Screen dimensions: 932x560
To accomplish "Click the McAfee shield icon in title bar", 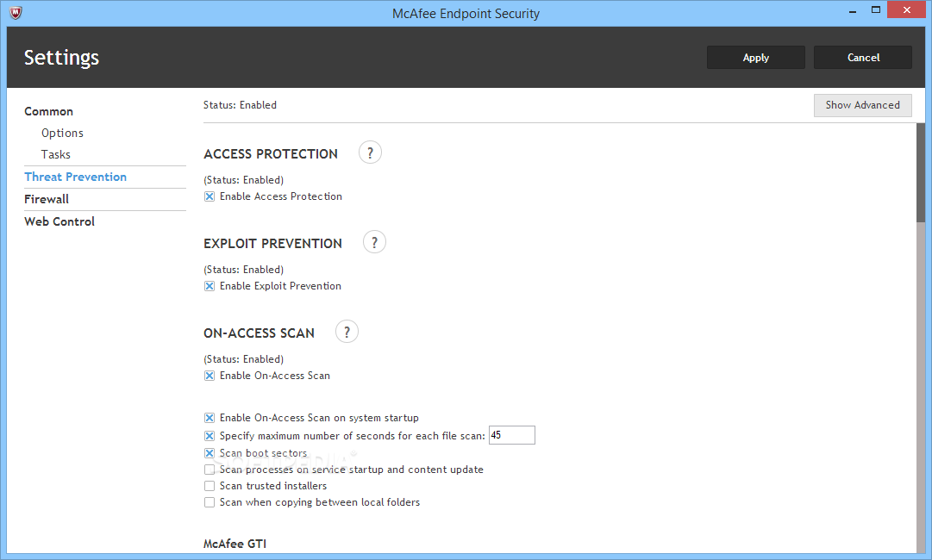I will click(x=16, y=12).
